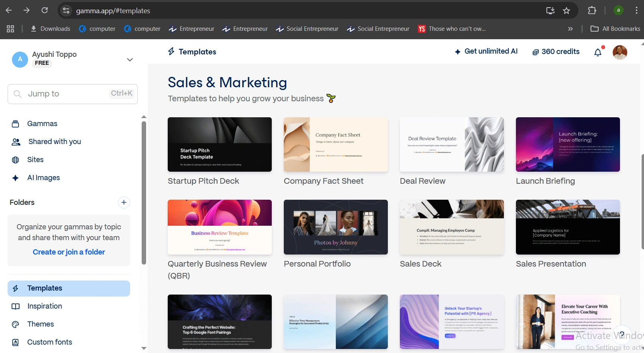Open AI Images in sidebar
644x353 pixels.
click(x=43, y=178)
